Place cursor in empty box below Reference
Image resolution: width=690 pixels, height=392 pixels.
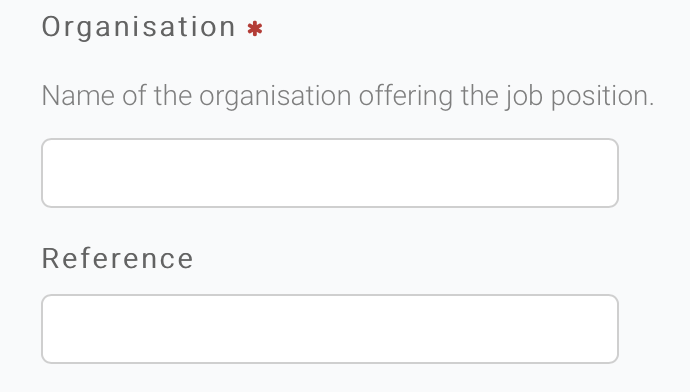coord(330,329)
